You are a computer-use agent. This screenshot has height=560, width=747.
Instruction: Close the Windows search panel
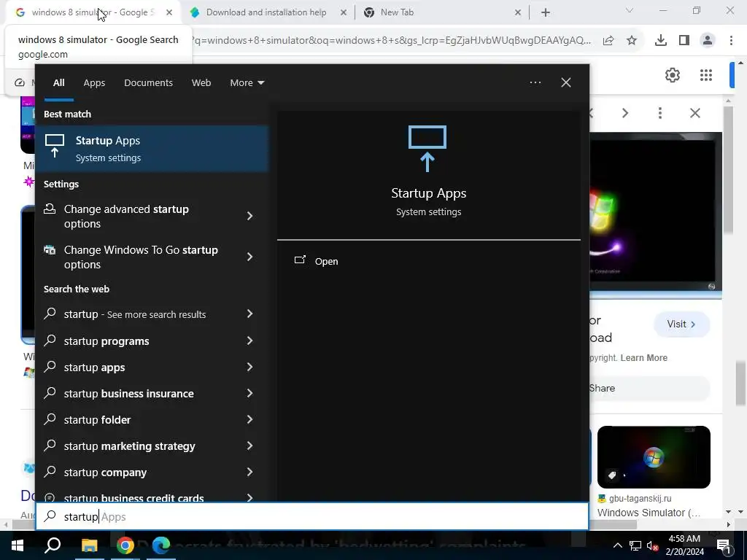[565, 82]
